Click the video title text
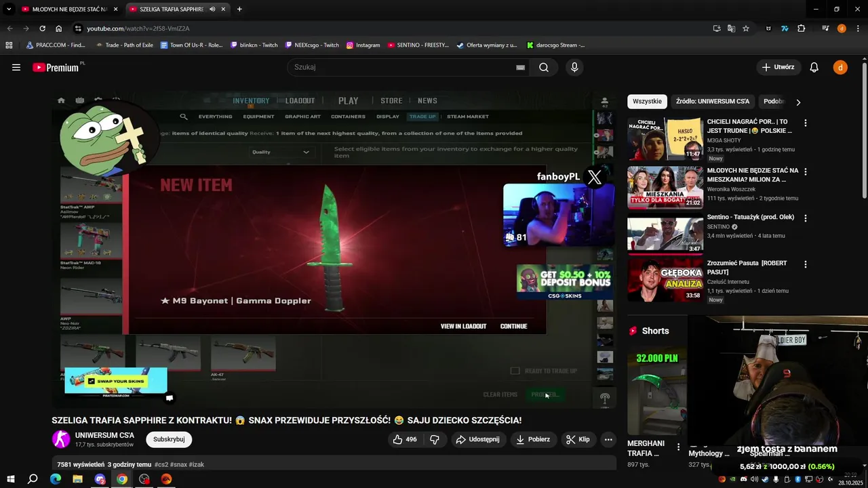The image size is (868, 488). pyautogui.click(x=287, y=420)
